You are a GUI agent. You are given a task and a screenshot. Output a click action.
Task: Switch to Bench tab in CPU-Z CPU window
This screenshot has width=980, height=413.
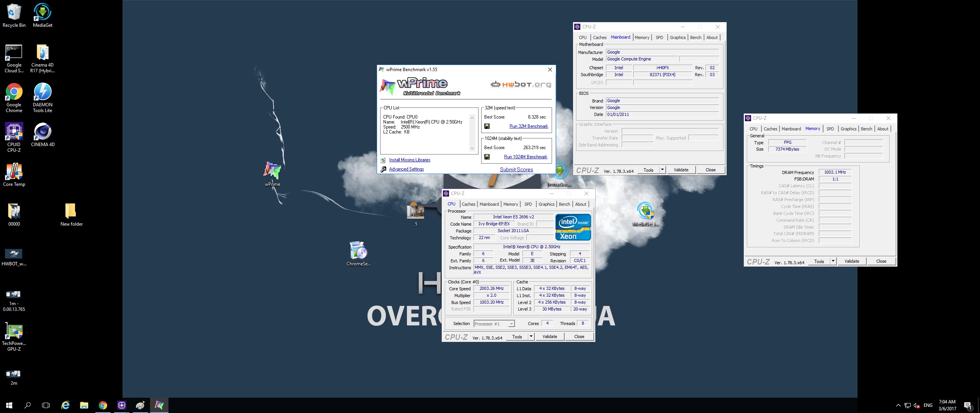coord(564,204)
